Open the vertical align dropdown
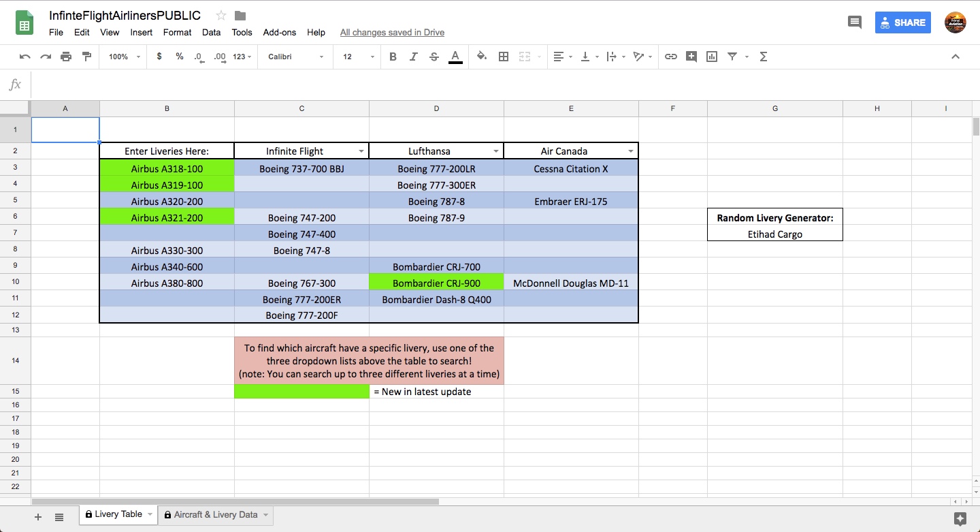The image size is (980, 532). [x=589, y=57]
